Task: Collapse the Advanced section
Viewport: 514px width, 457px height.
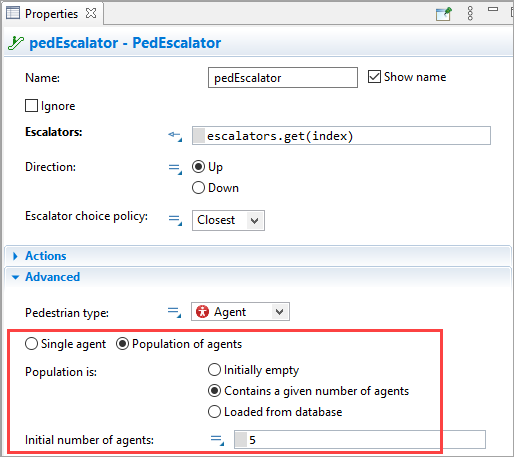Action: pos(53,277)
